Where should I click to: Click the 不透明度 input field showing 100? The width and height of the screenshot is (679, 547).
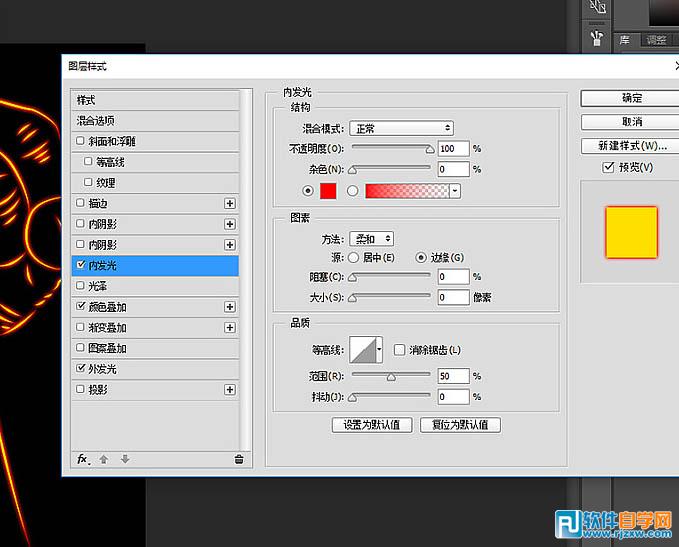click(453, 149)
